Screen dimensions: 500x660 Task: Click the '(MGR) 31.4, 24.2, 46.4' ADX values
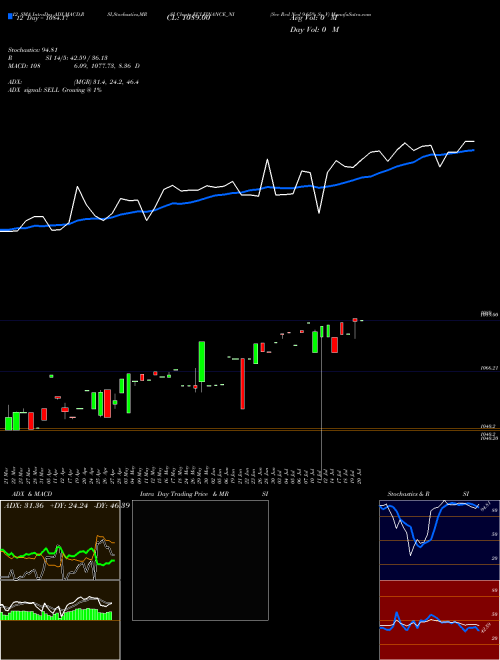pyautogui.click(x=106, y=82)
